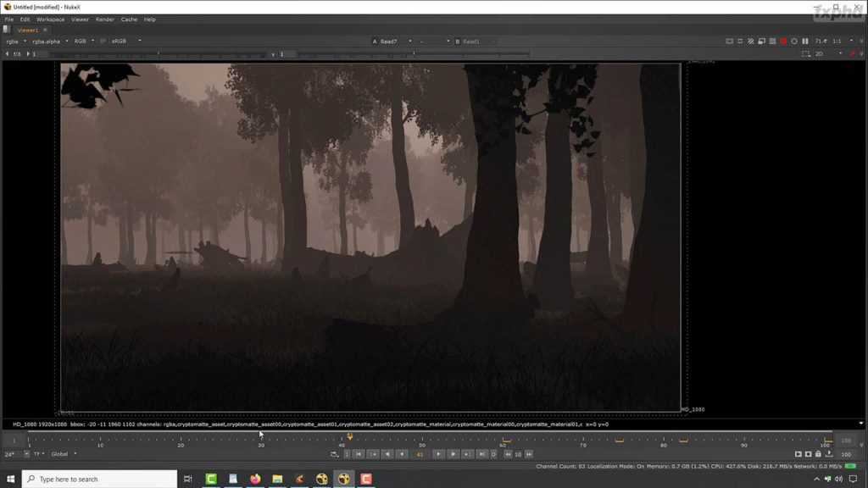This screenshot has width=868, height=488.
Task: Toggle the ROI region icon in viewer toolbar
Action: [x=740, y=42]
